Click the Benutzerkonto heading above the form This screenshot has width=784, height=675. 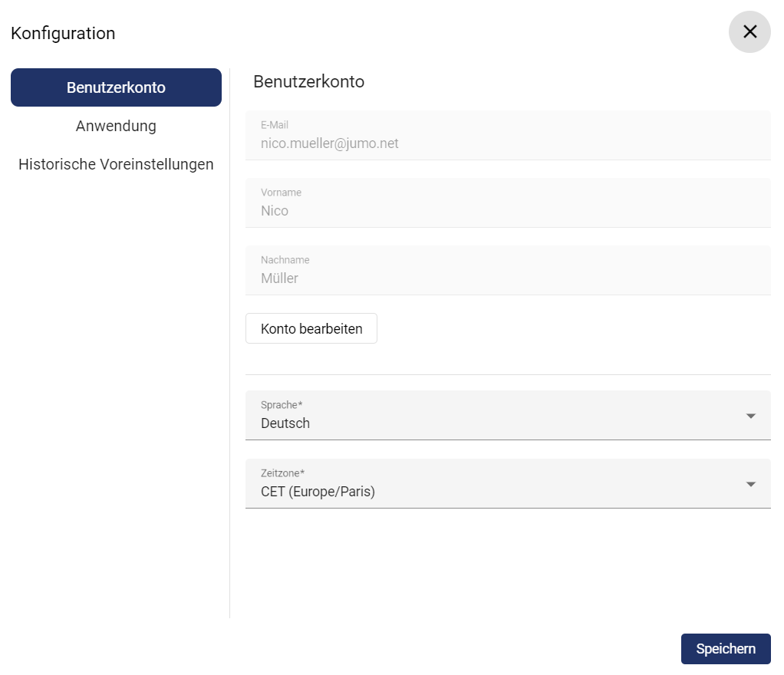point(308,81)
